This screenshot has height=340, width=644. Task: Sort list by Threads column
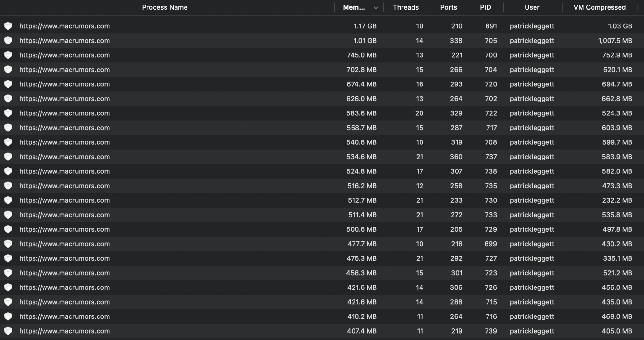click(x=406, y=7)
